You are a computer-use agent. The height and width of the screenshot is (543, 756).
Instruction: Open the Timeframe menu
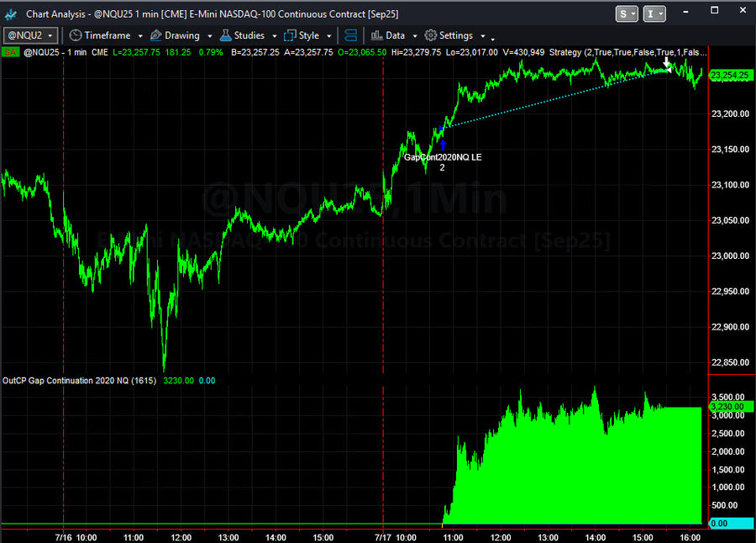click(x=107, y=35)
